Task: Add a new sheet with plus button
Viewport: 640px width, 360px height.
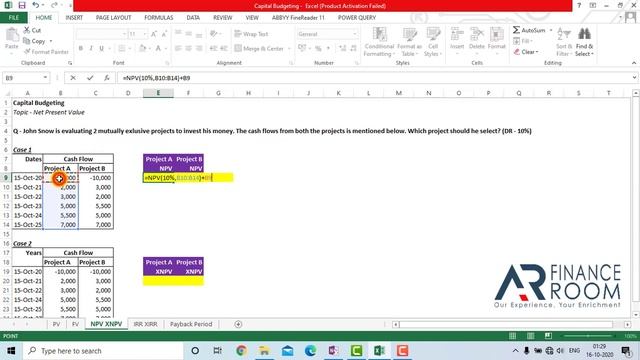Action: click(x=238, y=324)
